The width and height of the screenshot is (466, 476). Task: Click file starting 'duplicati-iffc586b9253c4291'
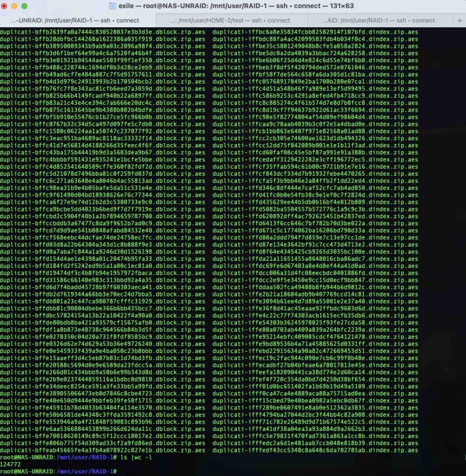pyautogui.click(x=315, y=96)
